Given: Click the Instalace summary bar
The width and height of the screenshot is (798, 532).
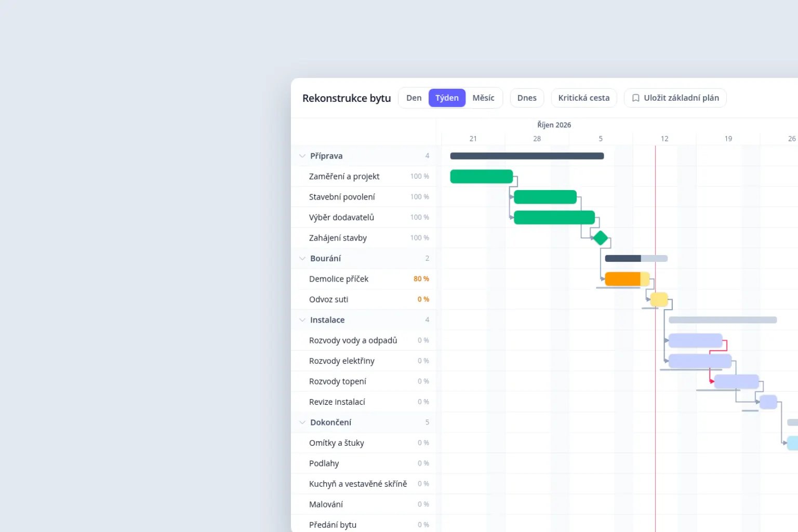Looking at the screenshot, I should 723,320.
